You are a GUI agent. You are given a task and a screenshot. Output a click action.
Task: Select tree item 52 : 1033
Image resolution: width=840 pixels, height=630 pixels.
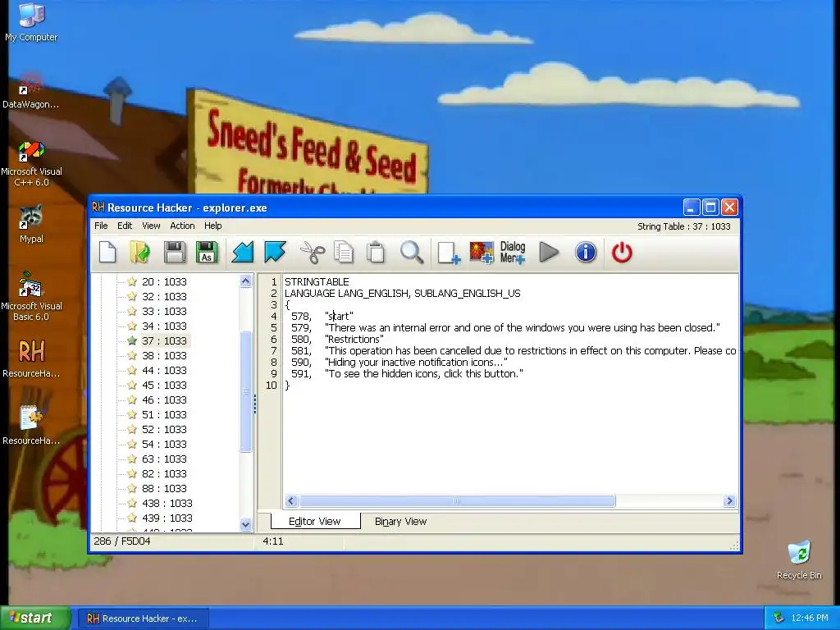pyautogui.click(x=164, y=430)
